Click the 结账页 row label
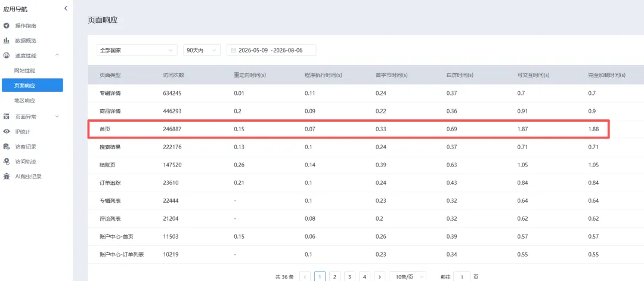 click(107, 165)
